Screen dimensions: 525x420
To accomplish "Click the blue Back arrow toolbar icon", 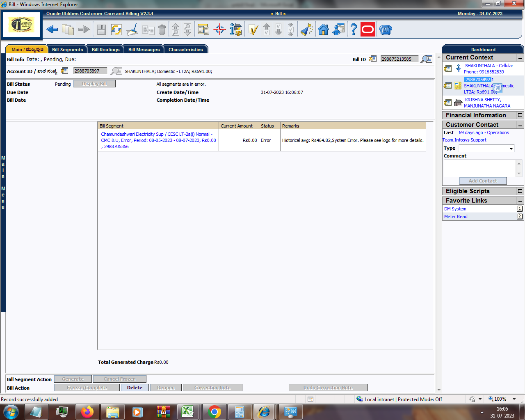I will (52, 30).
